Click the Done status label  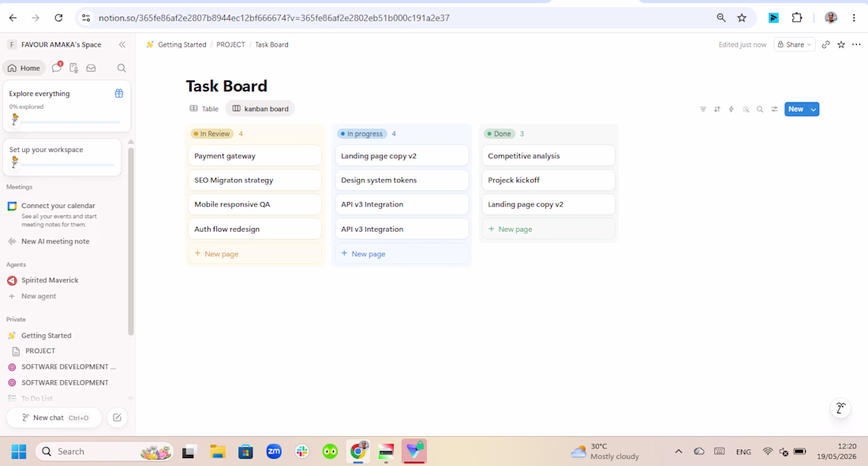[x=499, y=134]
